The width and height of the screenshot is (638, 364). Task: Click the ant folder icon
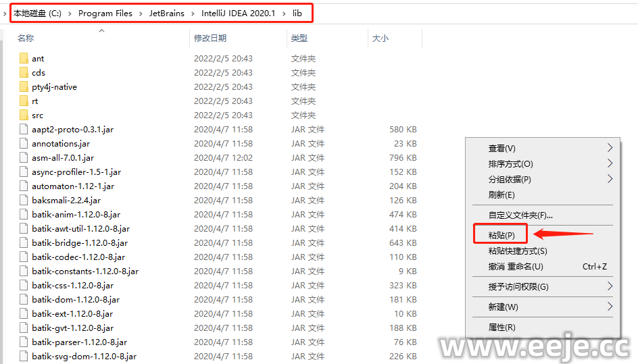[x=24, y=59]
